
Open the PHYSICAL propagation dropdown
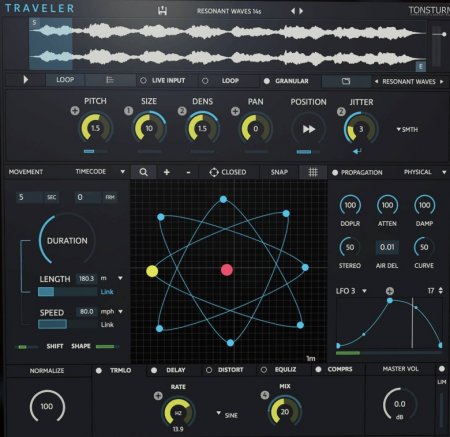tap(425, 172)
